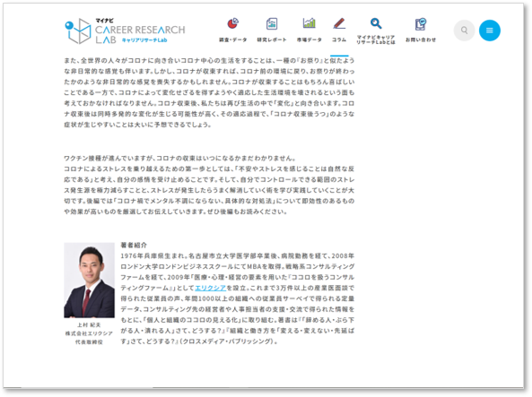
Task: Open the コラム menu label
Action: click(x=339, y=39)
